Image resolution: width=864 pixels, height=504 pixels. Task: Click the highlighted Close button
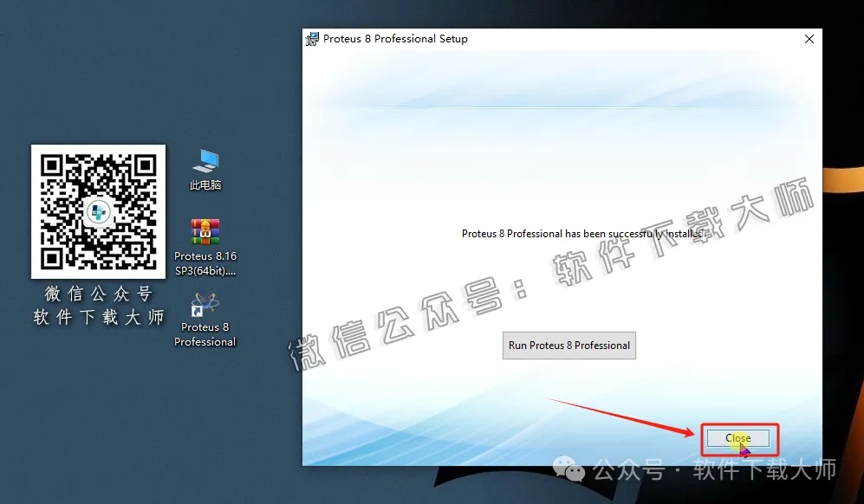[738, 438]
